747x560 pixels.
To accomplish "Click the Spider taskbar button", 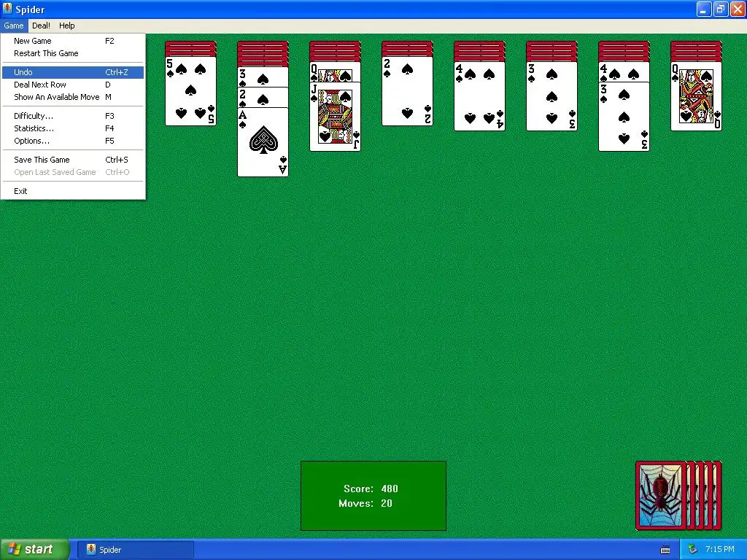I will [x=136, y=550].
